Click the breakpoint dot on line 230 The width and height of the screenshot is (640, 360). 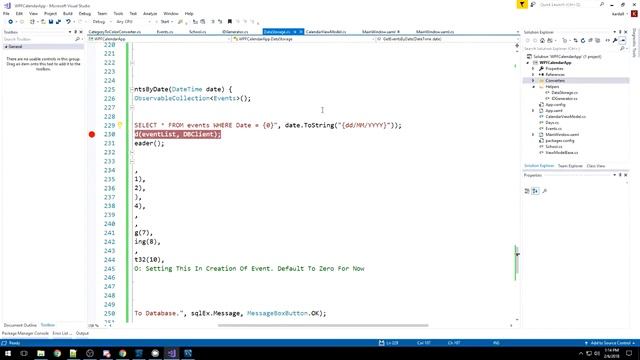click(x=92, y=134)
